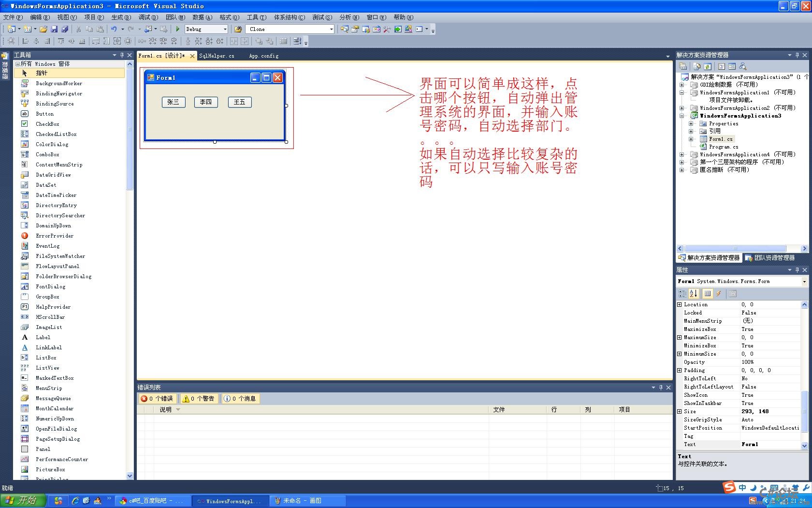Expand the Properties node in Solution Explorer
The height and width of the screenshot is (508, 812).
(x=691, y=123)
